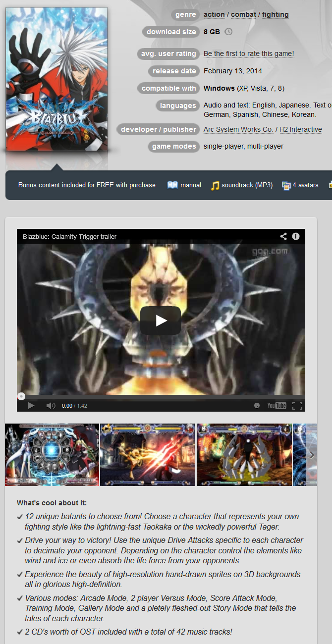Click the game modes label pill
Image resolution: width=332 pixels, height=644 pixels.
(174, 147)
